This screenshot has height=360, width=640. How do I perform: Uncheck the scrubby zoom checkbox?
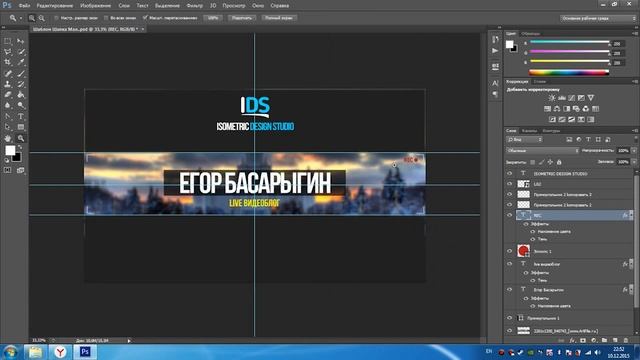point(145,18)
